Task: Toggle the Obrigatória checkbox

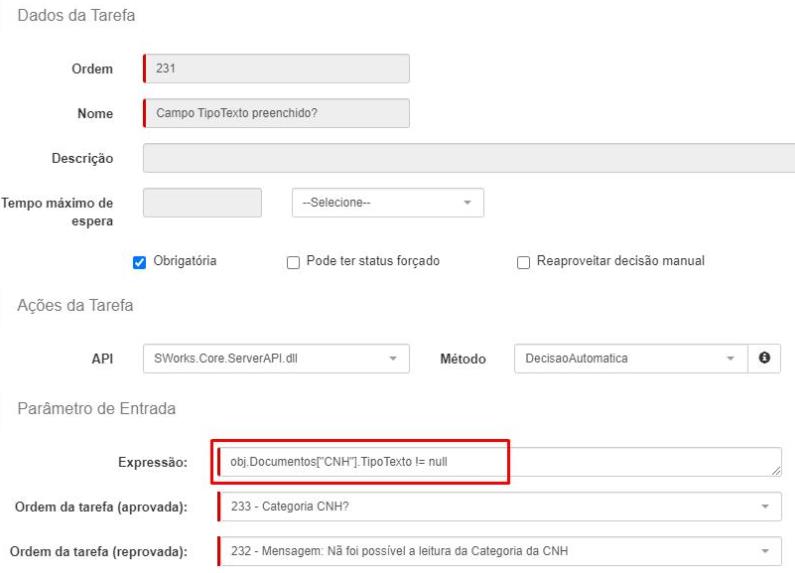Action: pos(139,262)
